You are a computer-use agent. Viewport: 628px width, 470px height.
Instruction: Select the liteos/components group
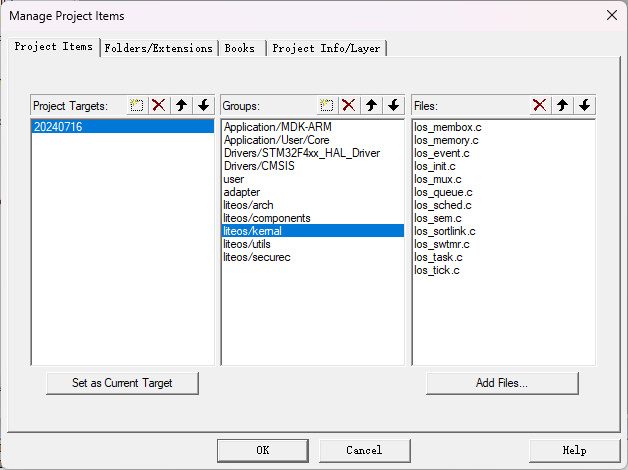pos(313,218)
